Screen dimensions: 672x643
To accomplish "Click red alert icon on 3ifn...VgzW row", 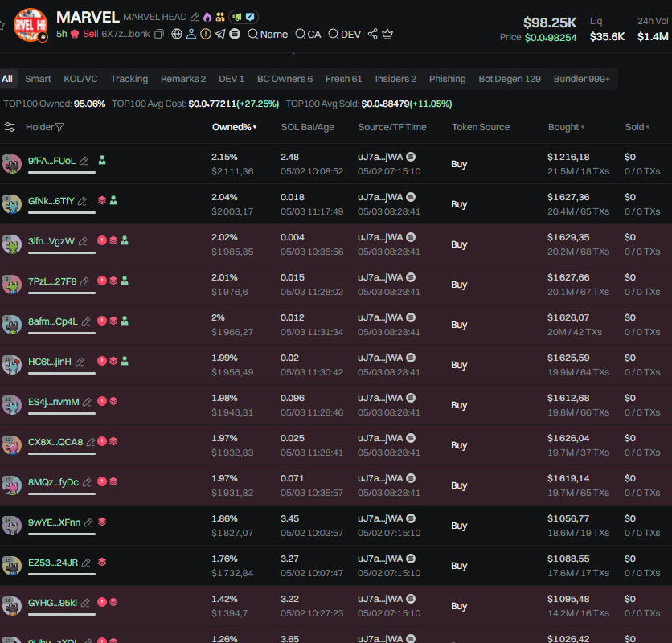I will point(102,240).
